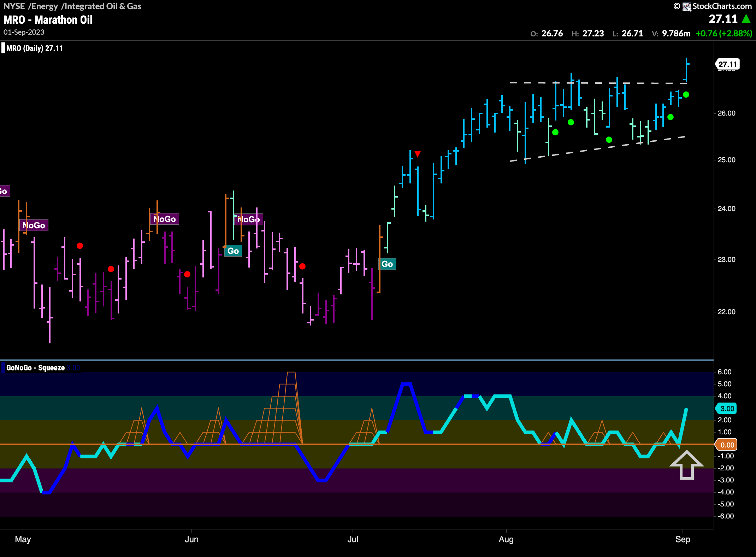Click the NoGo label in late May

(x=164, y=219)
